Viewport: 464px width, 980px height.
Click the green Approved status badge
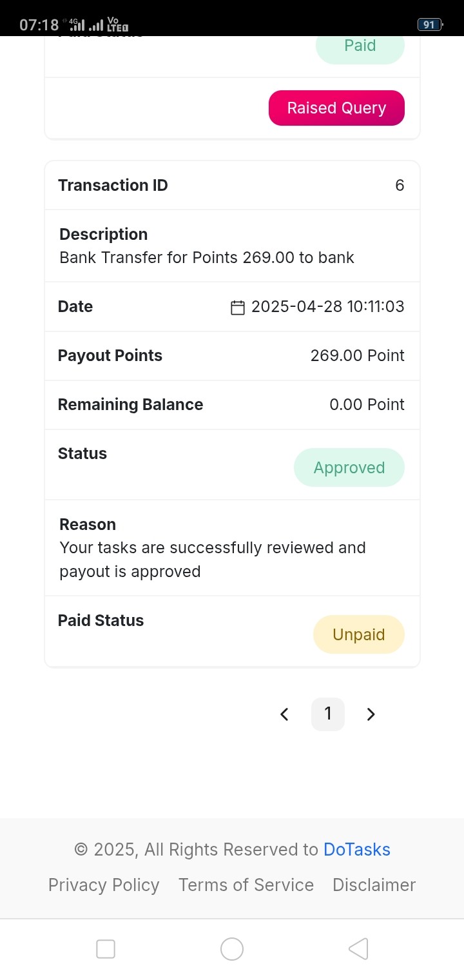[349, 467]
